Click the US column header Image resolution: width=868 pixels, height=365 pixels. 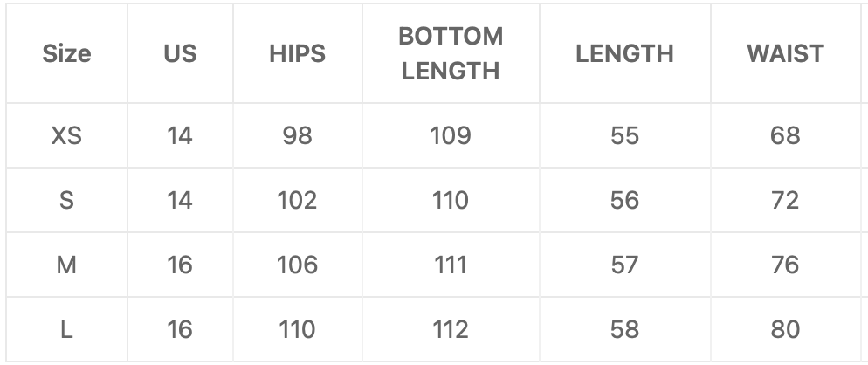(x=180, y=54)
